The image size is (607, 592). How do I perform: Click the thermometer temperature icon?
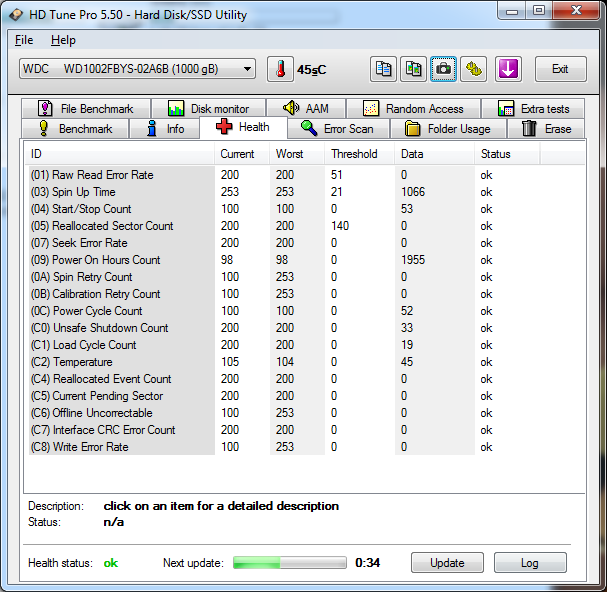[280, 69]
